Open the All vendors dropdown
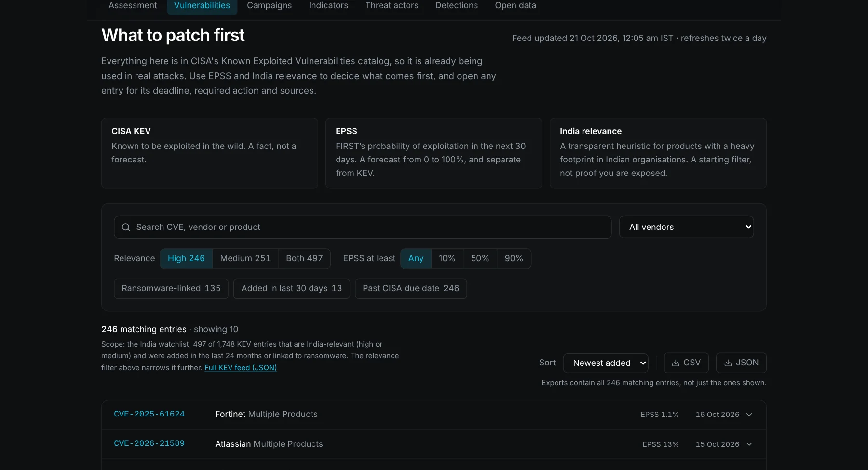 (686, 227)
